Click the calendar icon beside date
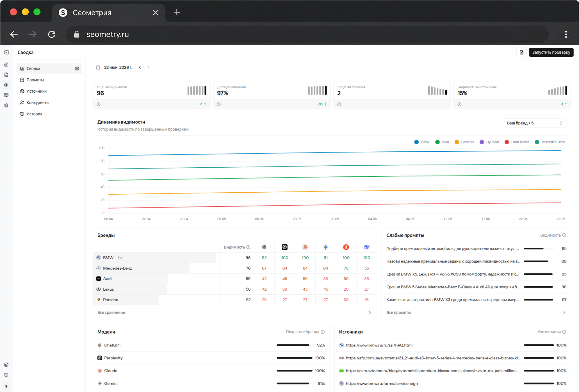This screenshot has height=392, width=579. [98, 67]
